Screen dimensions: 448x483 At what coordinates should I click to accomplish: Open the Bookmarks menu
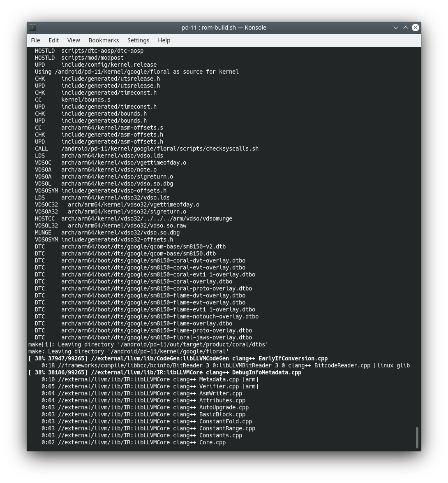click(104, 40)
